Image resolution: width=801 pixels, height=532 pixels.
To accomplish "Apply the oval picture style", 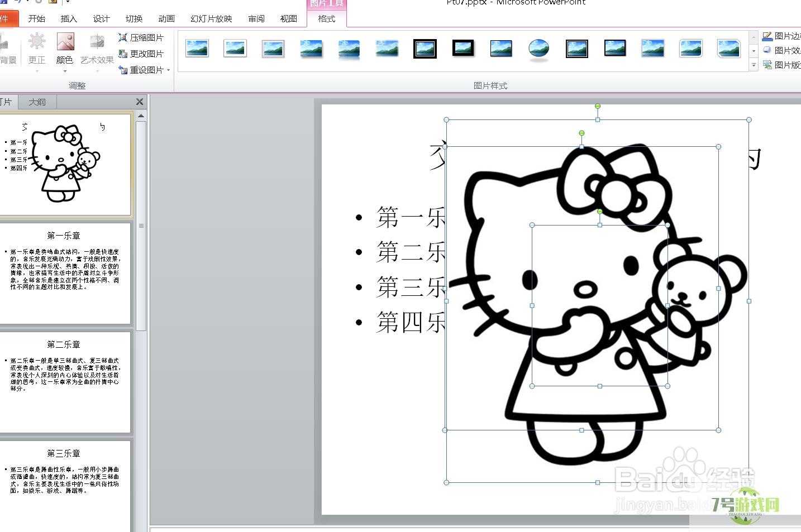I will 539,49.
